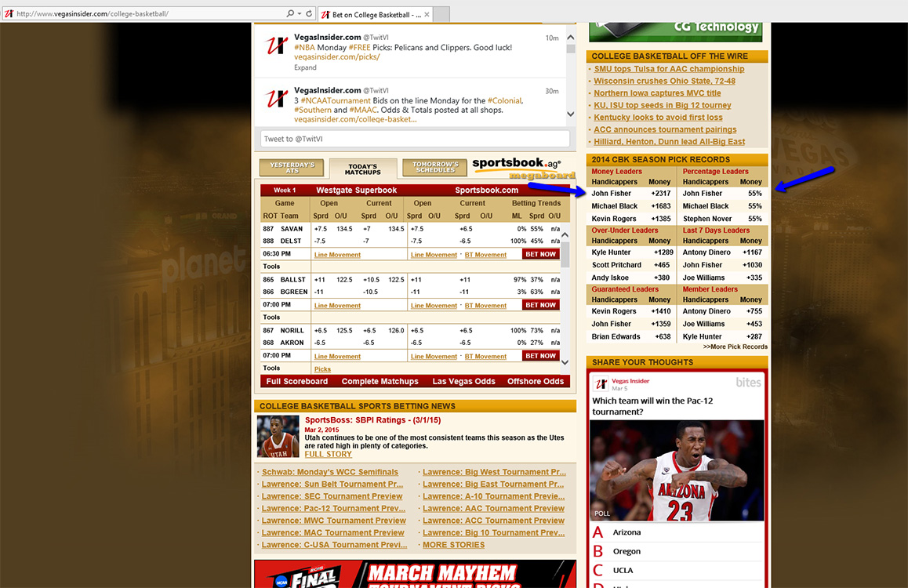The image size is (908, 588).
Task: Click the browser tab favicon icon
Action: [325, 14]
